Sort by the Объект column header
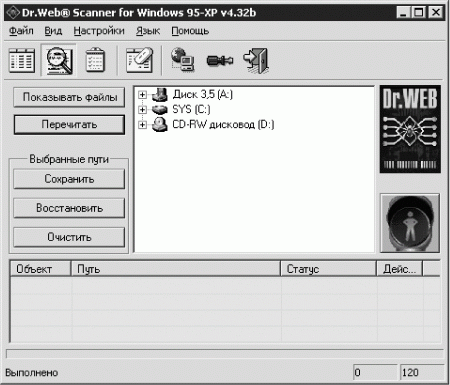The height and width of the screenshot is (385, 450). tap(41, 269)
